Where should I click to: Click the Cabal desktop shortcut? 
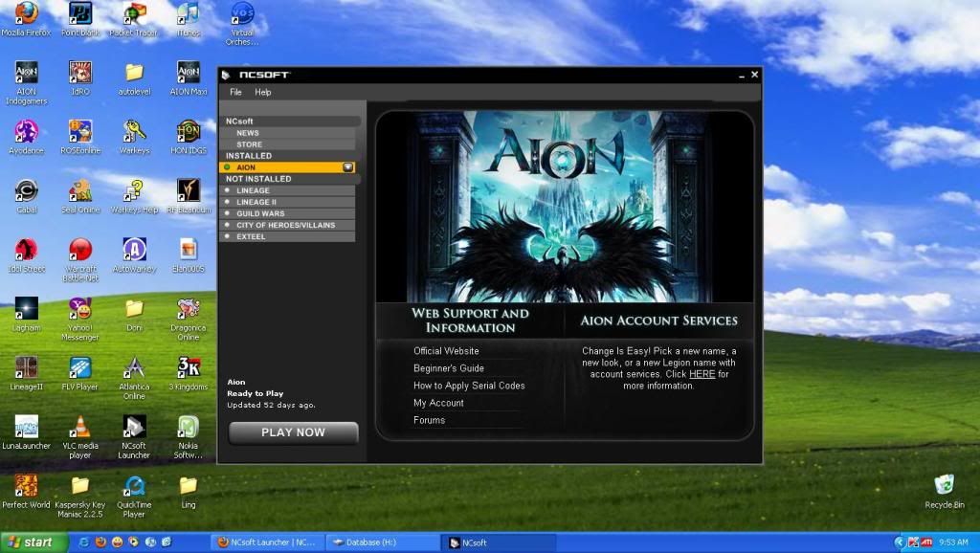26,196
